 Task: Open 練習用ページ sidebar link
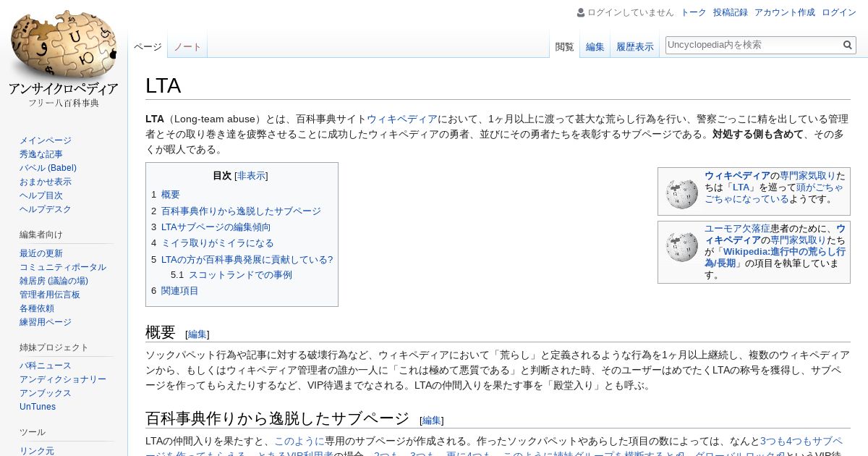click(x=46, y=322)
